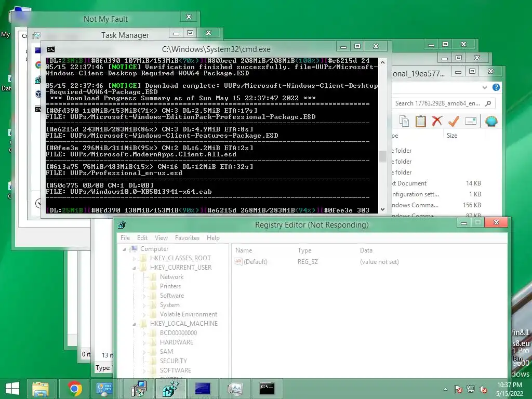Open File Explorer from the taskbar
Viewport: 532px width, 399px height.
[41, 389]
